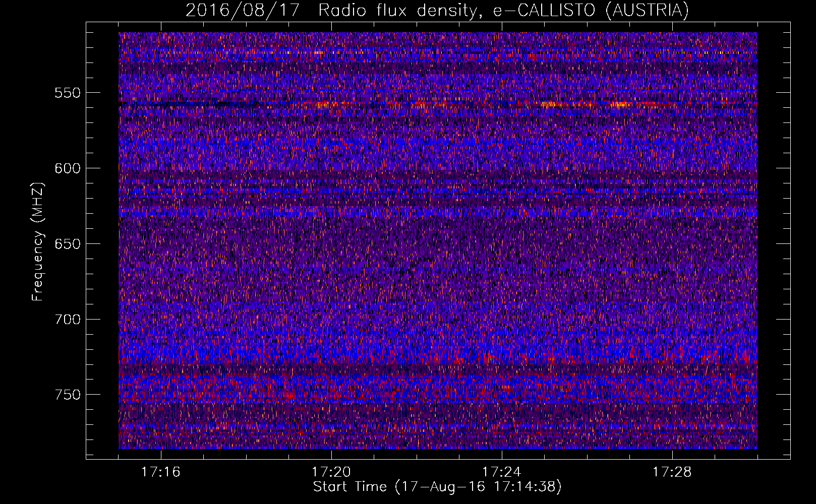Click the 'Frequency (MHZ)' axis label

click(x=38, y=241)
